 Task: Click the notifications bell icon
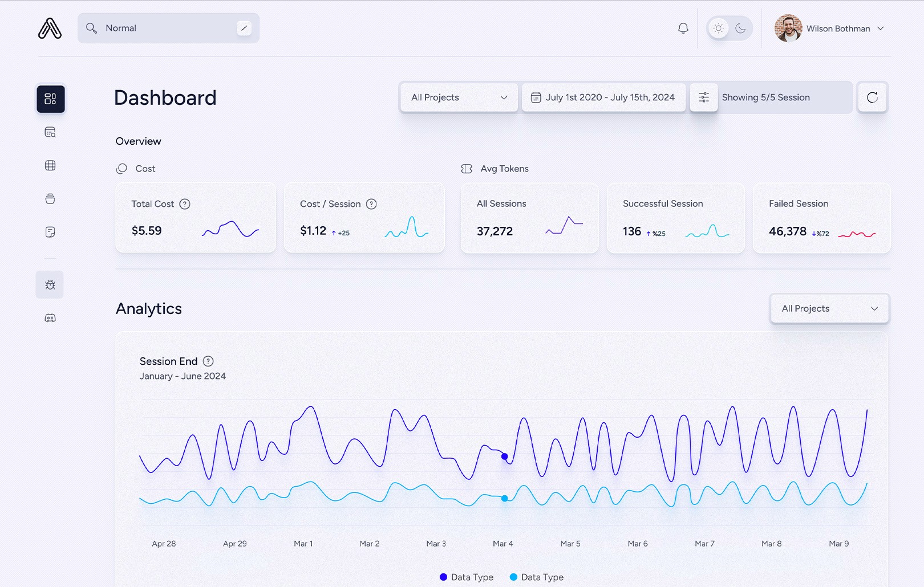point(683,28)
